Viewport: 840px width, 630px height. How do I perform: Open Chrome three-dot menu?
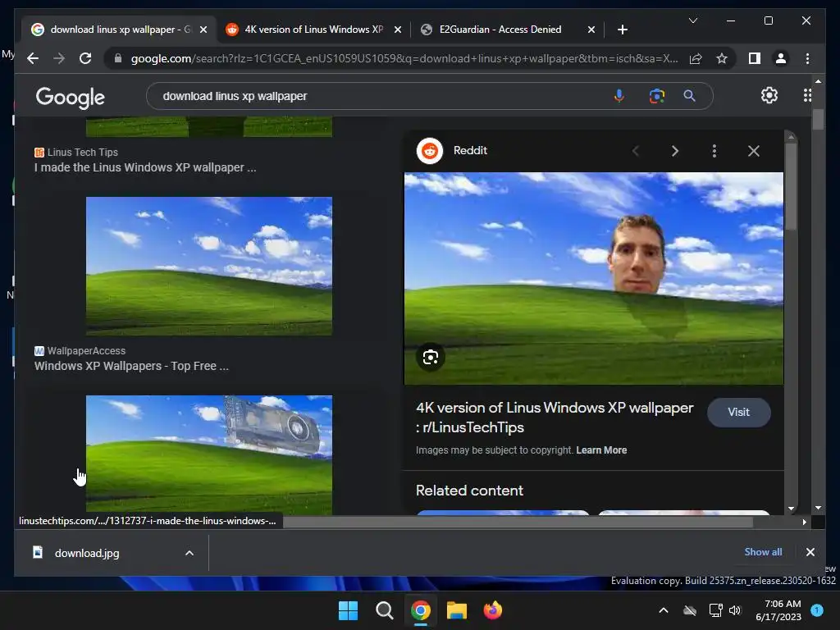pyautogui.click(x=807, y=58)
